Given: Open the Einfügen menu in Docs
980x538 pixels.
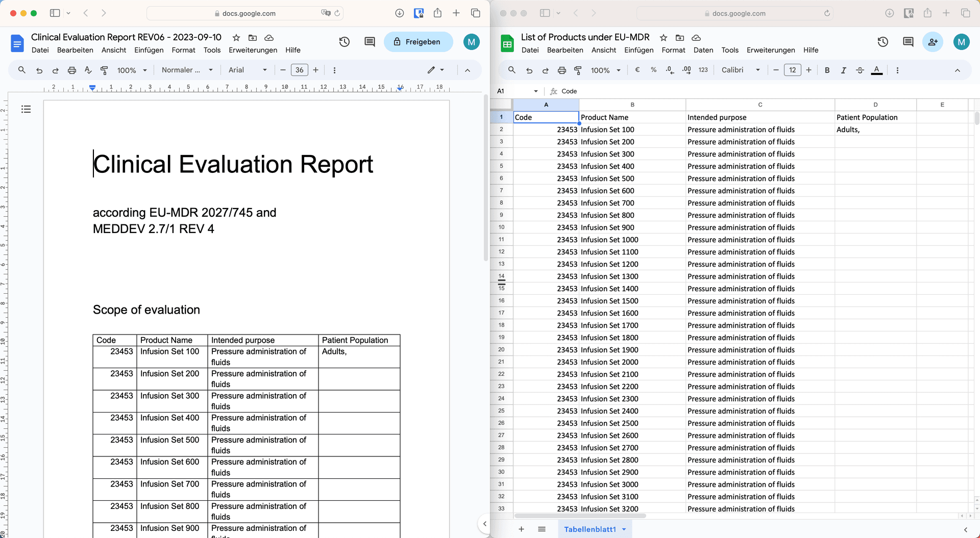Looking at the screenshot, I should [149, 50].
